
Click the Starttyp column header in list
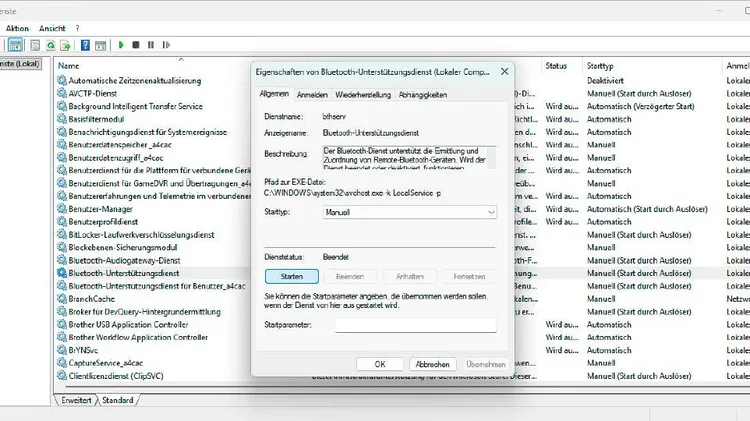click(603, 66)
